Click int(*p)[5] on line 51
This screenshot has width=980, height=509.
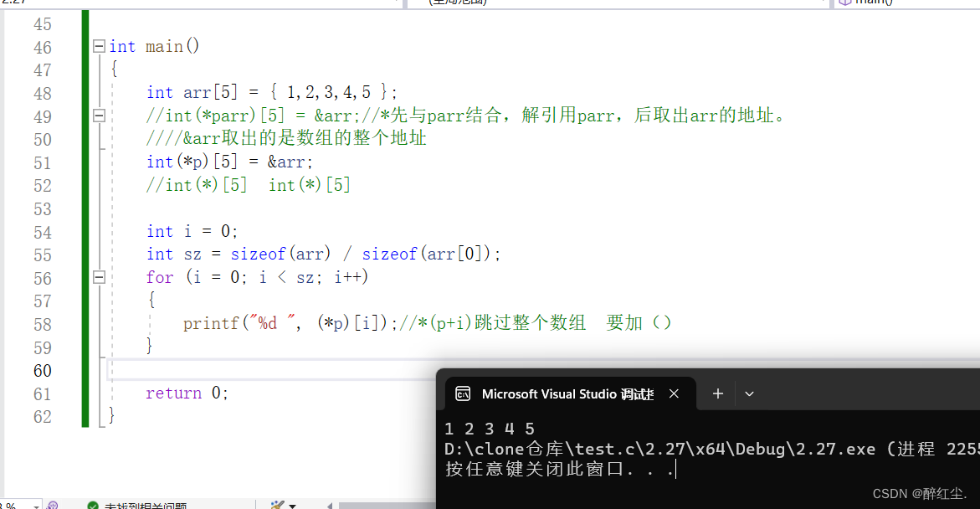point(192,162)
